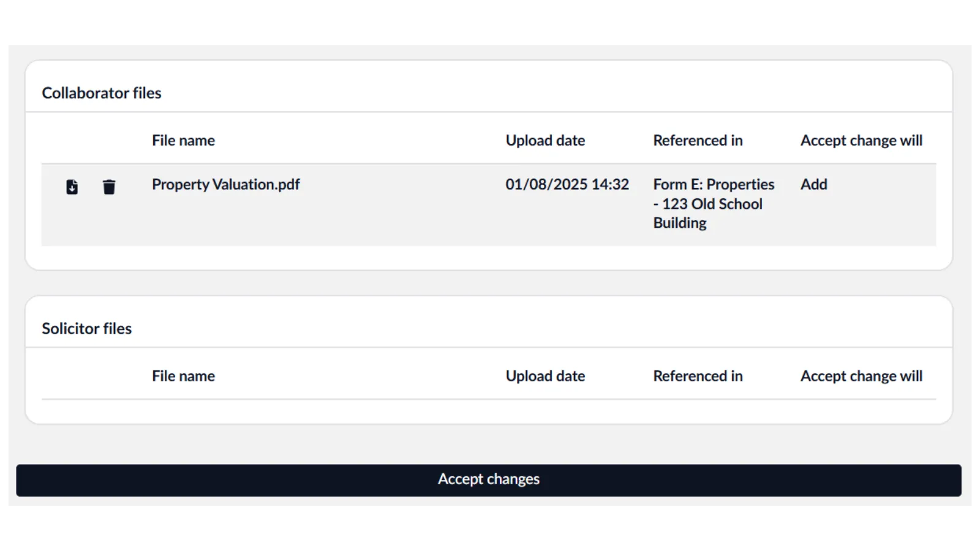This screenshot has height=551, width=980.
Task: Click Upload date header in Collaborator files
Action: tap(545, 140)
